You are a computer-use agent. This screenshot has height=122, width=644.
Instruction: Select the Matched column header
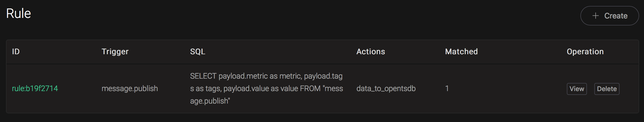(461, 52)
